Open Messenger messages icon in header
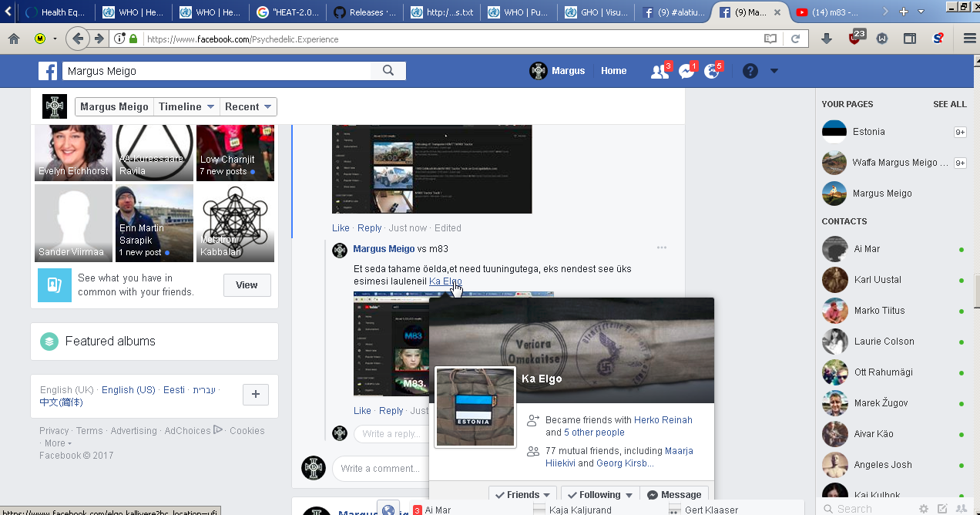 click(x=686, y=71)
